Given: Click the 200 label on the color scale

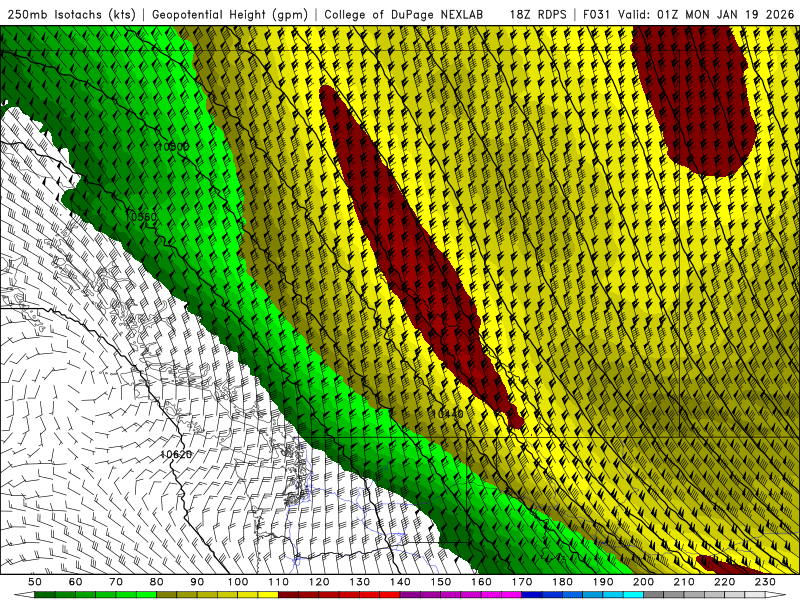Looking at the screenshot, I should click(643, 582).
